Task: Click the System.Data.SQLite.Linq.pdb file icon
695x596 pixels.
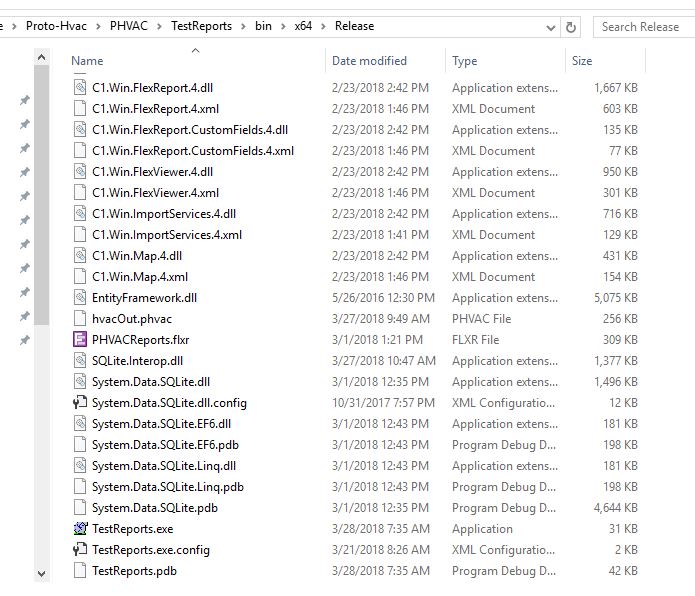Action: pyautogui.click(x=80, y=487)
